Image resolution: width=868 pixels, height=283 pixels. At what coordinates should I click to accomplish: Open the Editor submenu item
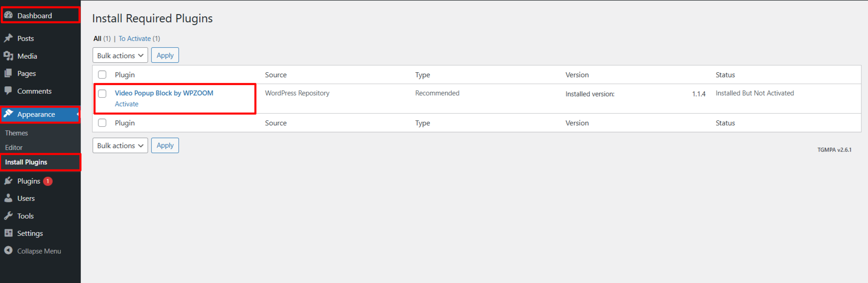[14, 148]
